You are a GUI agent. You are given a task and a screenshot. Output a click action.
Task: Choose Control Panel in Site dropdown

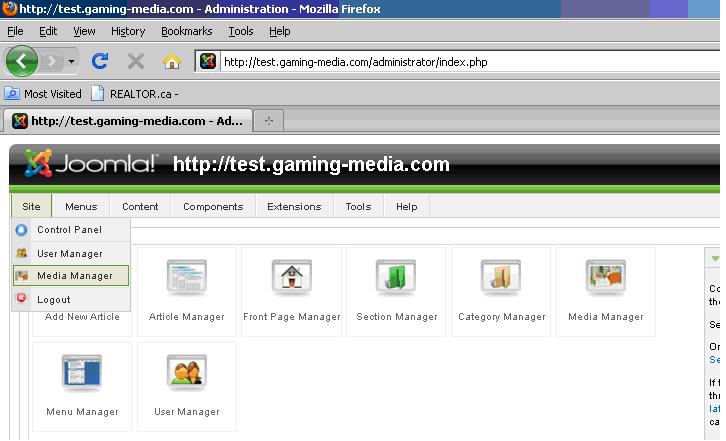(71, 230)
